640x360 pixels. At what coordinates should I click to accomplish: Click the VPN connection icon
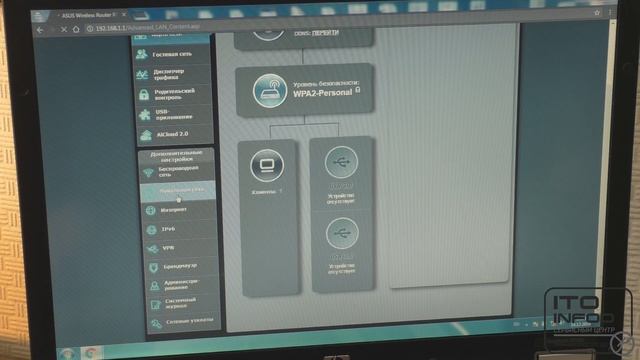153,249
